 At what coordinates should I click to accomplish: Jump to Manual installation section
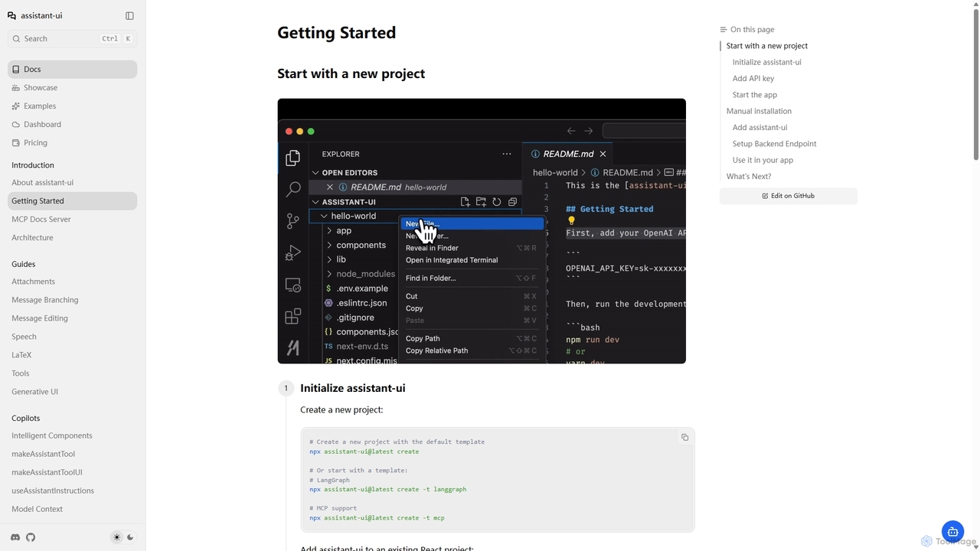[759, 111]
